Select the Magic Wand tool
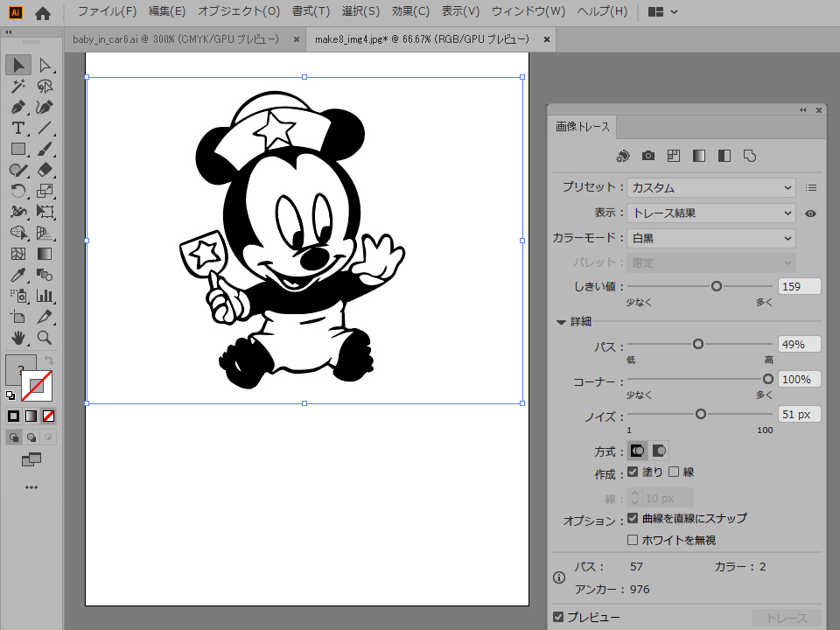This screenshot has width=840, height=630. (18, 86)
